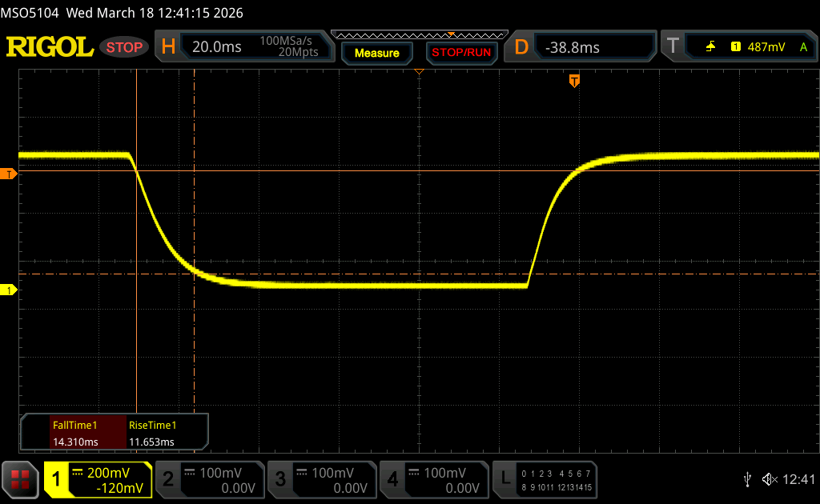
Task: Click the rising edge trigger type icon
Action: (710, 47)
